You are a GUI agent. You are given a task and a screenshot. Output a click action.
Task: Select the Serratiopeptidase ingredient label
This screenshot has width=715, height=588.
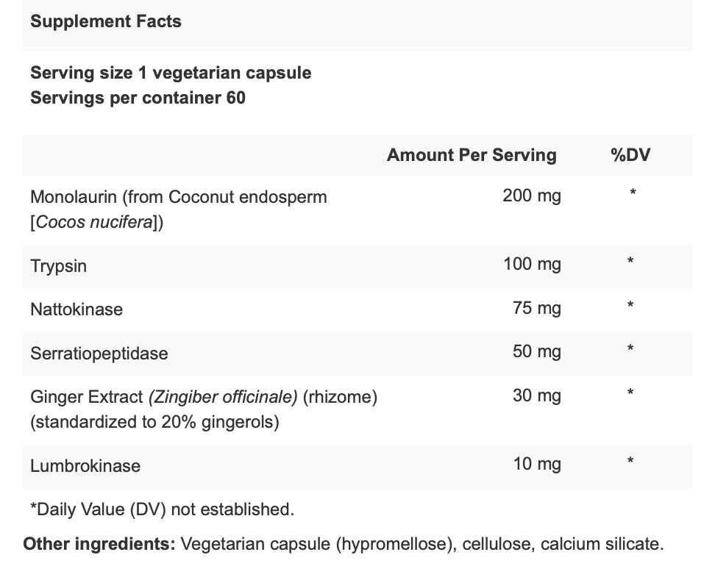point(99,354)
